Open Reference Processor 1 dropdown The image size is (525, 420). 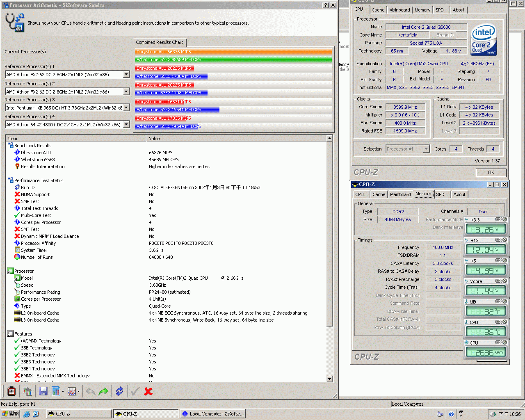click(126, 75)
